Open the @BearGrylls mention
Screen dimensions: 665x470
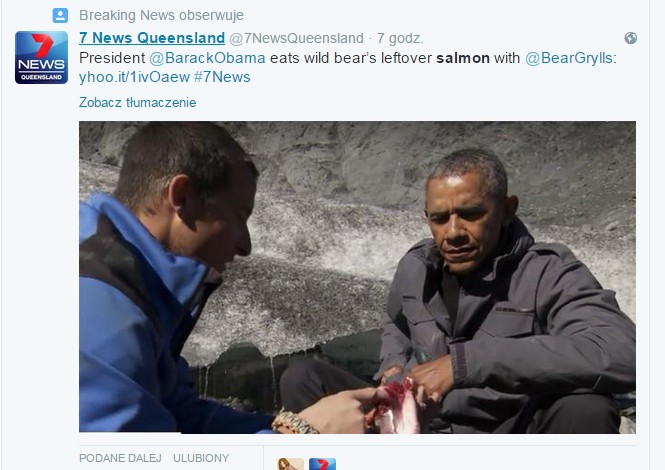point(569,58)
